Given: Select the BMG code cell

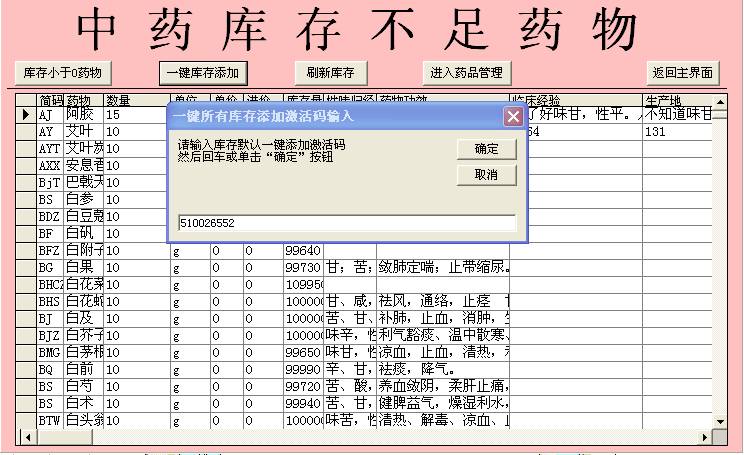Looking at the screenshot, I should 50,353.
